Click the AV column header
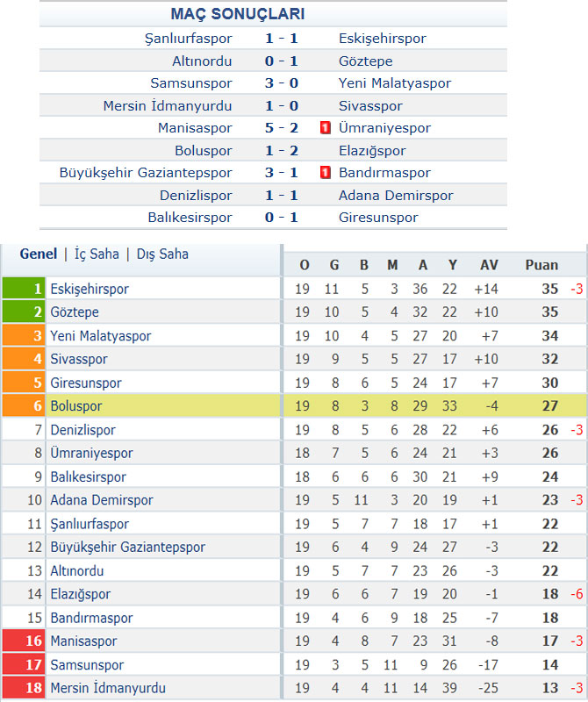Viewport: 588px width, 702px height. (489, 265)
